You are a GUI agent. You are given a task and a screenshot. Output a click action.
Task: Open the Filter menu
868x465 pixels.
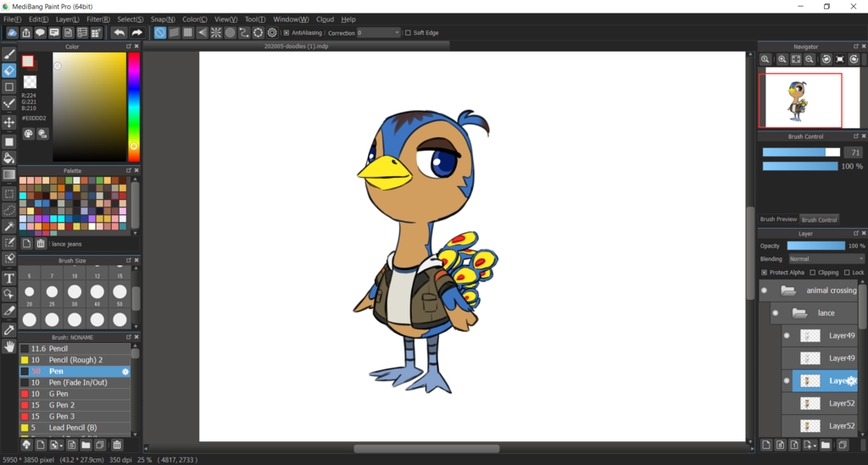pos(98,19)
